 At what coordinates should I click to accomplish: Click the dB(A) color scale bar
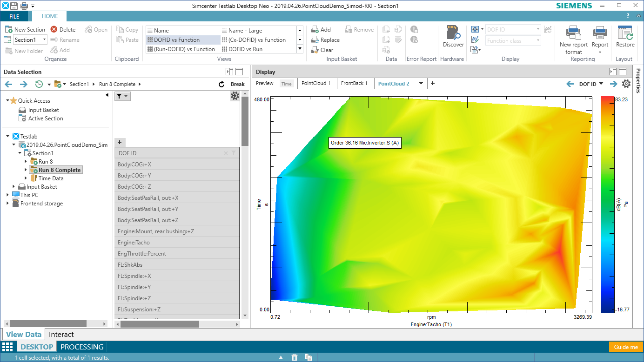[607, 204]
